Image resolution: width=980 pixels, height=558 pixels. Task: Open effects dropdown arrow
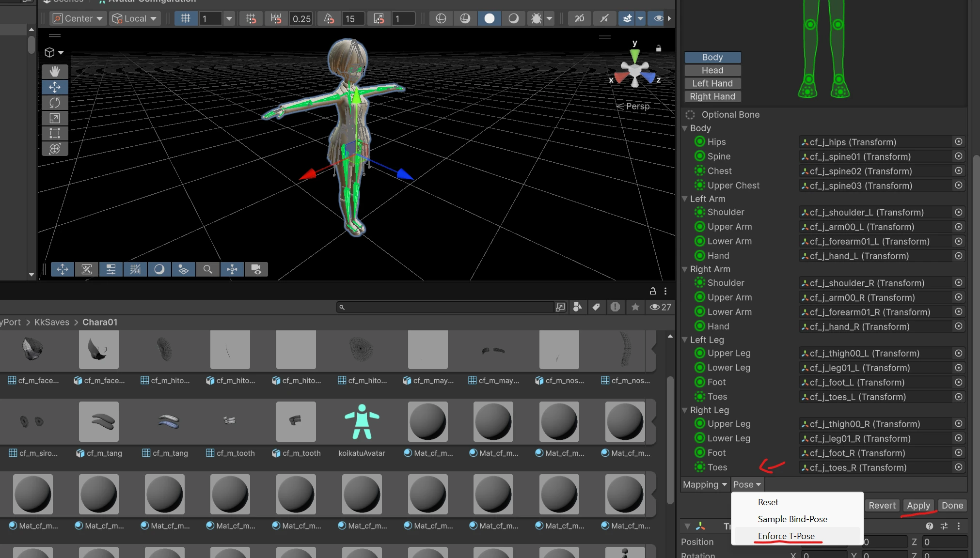(x=640, y=18)
